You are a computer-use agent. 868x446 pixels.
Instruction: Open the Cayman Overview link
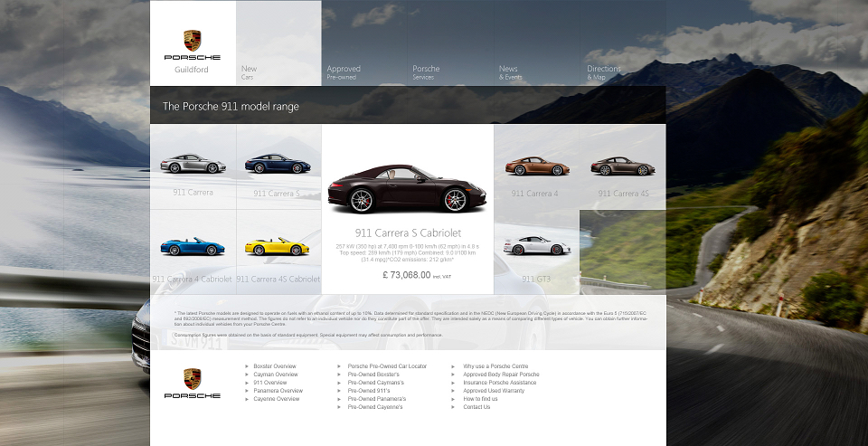point(276,375)
